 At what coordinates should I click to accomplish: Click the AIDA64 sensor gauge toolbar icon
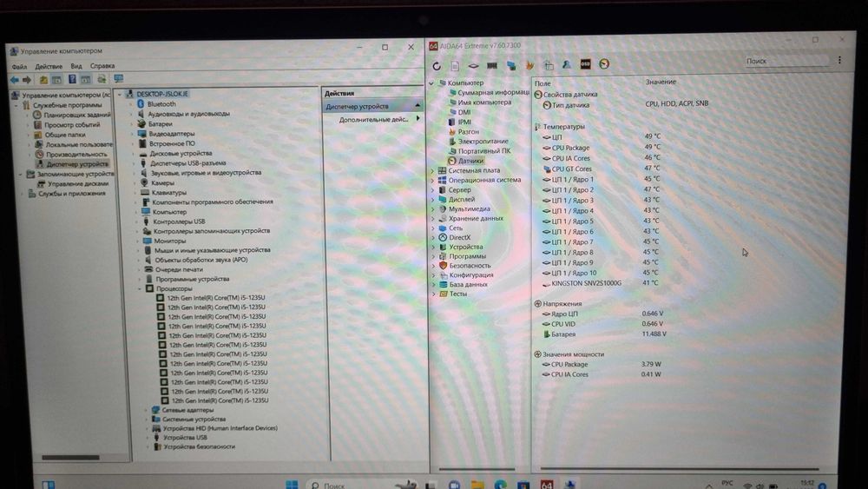604,63
